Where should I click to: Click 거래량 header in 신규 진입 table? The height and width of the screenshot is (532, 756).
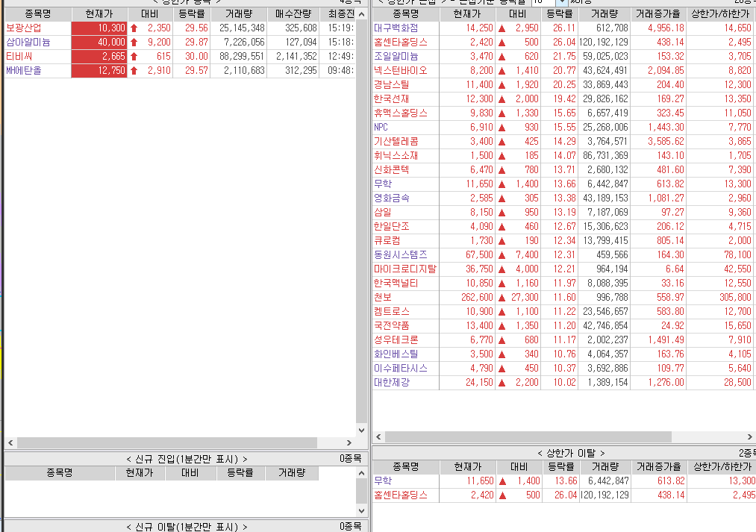click(292, 473)
